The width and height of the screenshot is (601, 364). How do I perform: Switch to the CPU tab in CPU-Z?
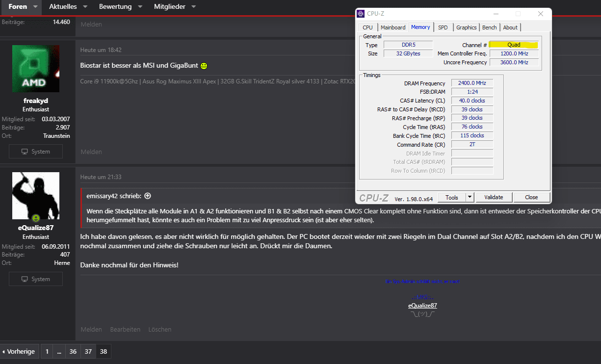click(x=368, y=27)
